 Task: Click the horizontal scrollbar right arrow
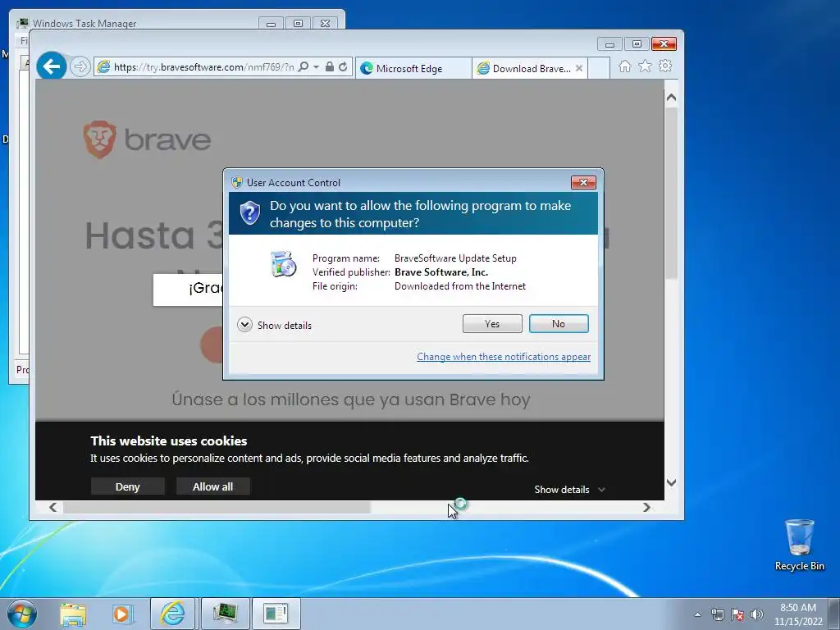646,507
